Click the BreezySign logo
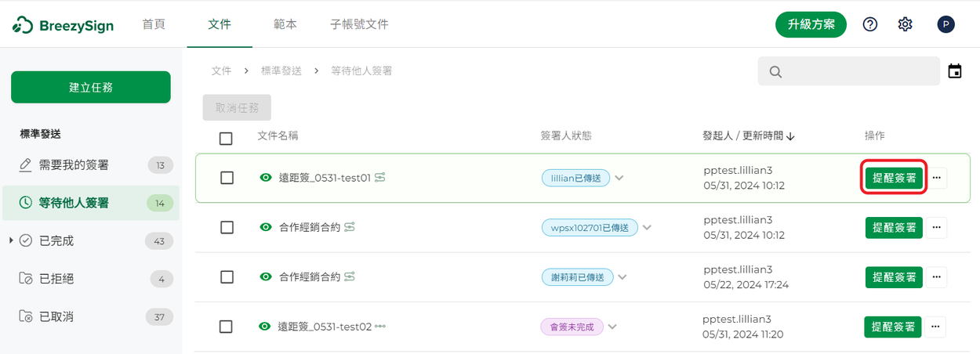Image resolution: width=980 pixels, height=354 pixels. pos(64,25)
